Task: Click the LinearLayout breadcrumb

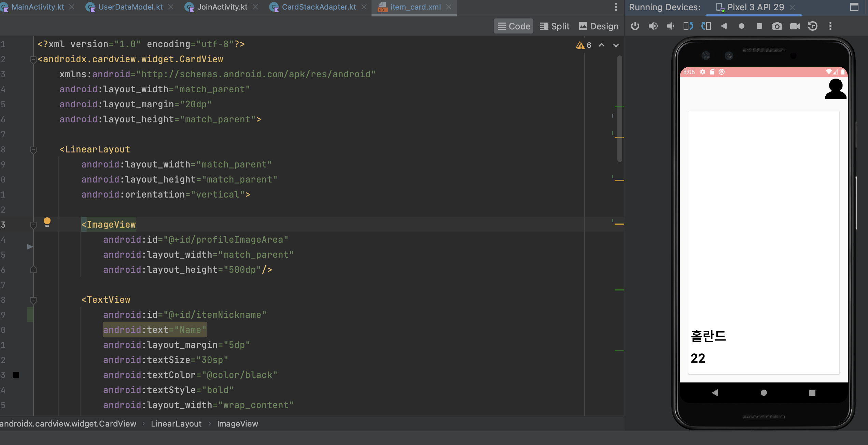Action: tap(176, 424)
